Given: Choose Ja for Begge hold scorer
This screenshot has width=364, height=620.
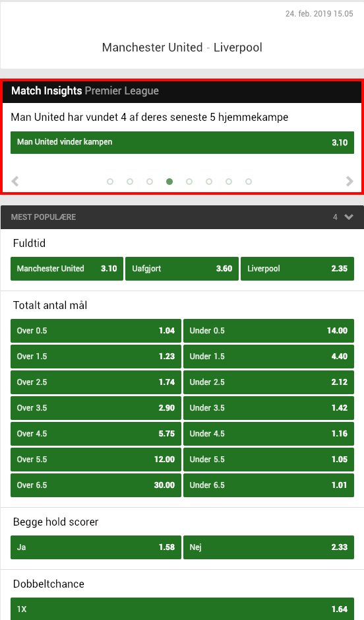Looking at the screenshot, I should pyautogui.click(x=96, y=547).
